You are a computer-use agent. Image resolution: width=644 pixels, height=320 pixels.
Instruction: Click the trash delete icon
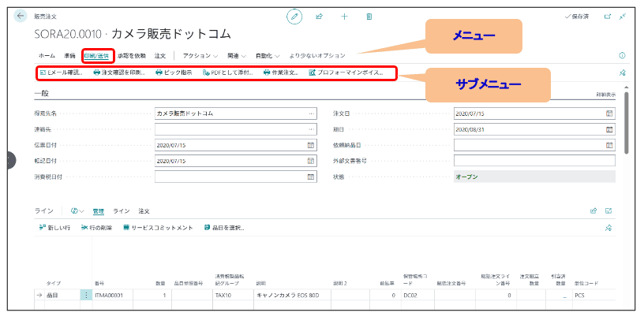(369, 17)
